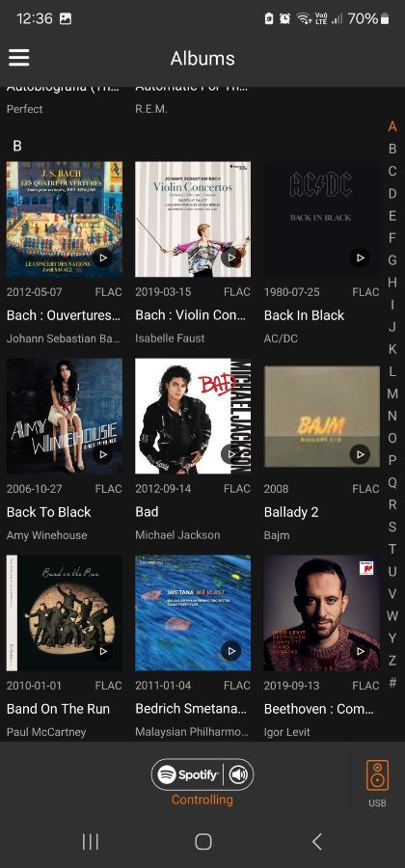
Task: Play the Back In Black album
Action: [x=360, y=258]
